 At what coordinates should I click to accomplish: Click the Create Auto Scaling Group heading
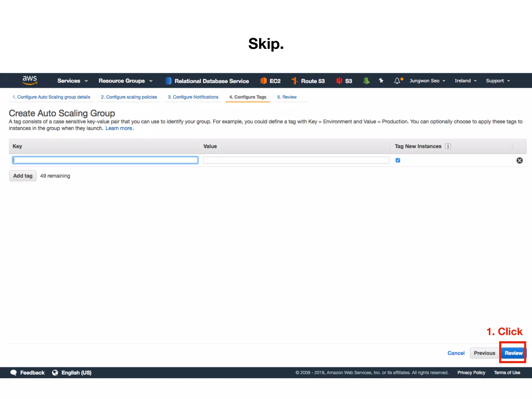coord(62,113)
